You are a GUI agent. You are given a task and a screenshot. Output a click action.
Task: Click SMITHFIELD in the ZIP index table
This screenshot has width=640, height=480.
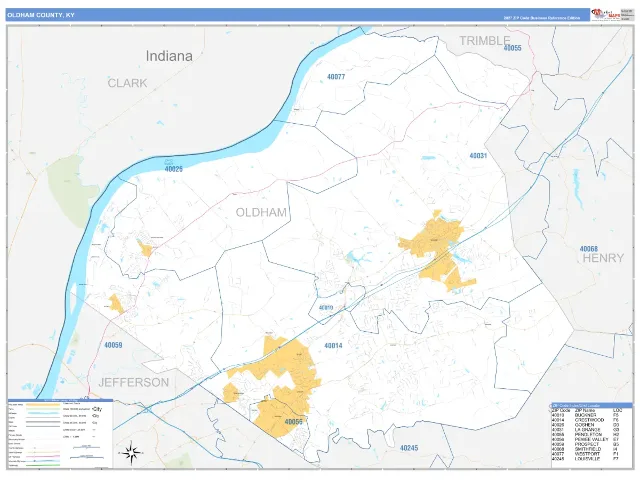click(588, 449)
